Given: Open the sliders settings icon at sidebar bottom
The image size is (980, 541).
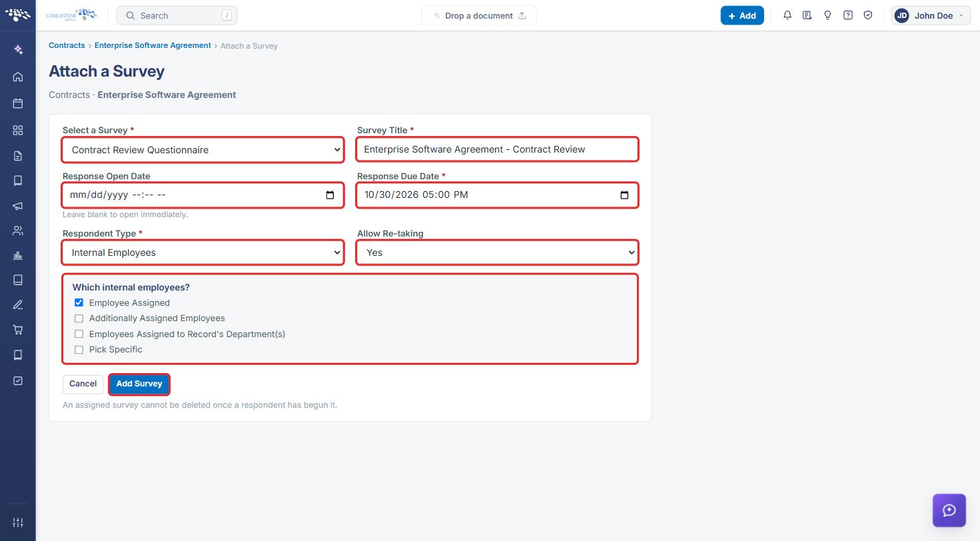Looking at the screenshot, I should (x=18, y=523).
